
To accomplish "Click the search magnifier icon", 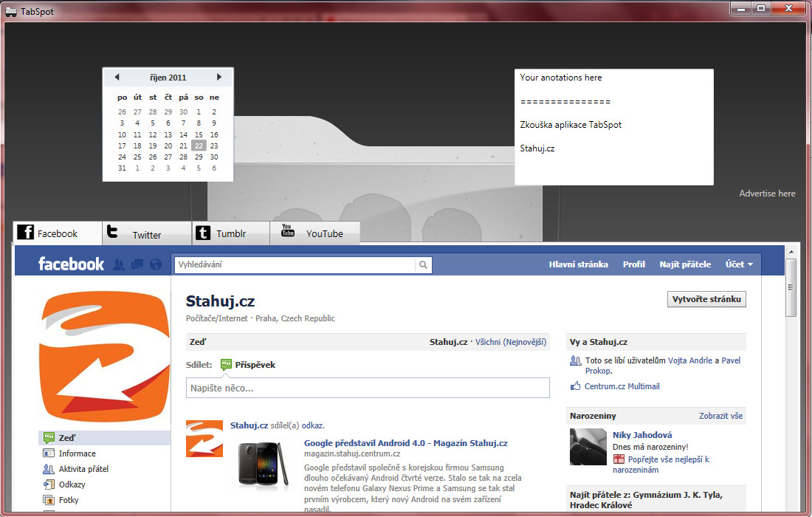I will coord(423,264).
